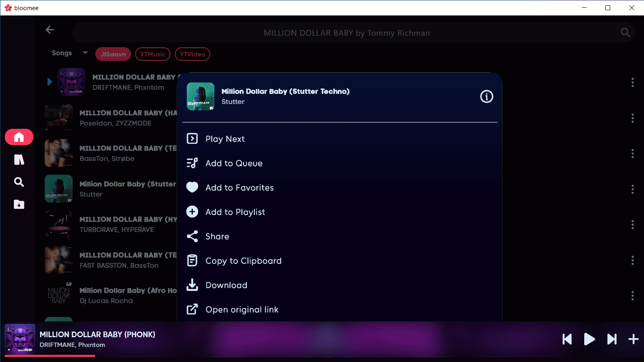The height and width of the screenshot is (362, 644).
Task: Minimize the bloomee window
Action: (584, 8)
